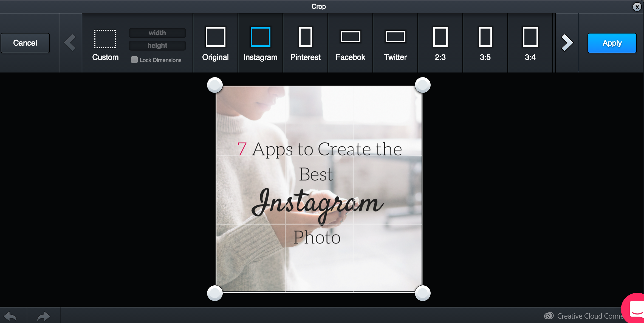644x323 pixels.
Task: Click the top-left crop handle
Action: [215, 85]
